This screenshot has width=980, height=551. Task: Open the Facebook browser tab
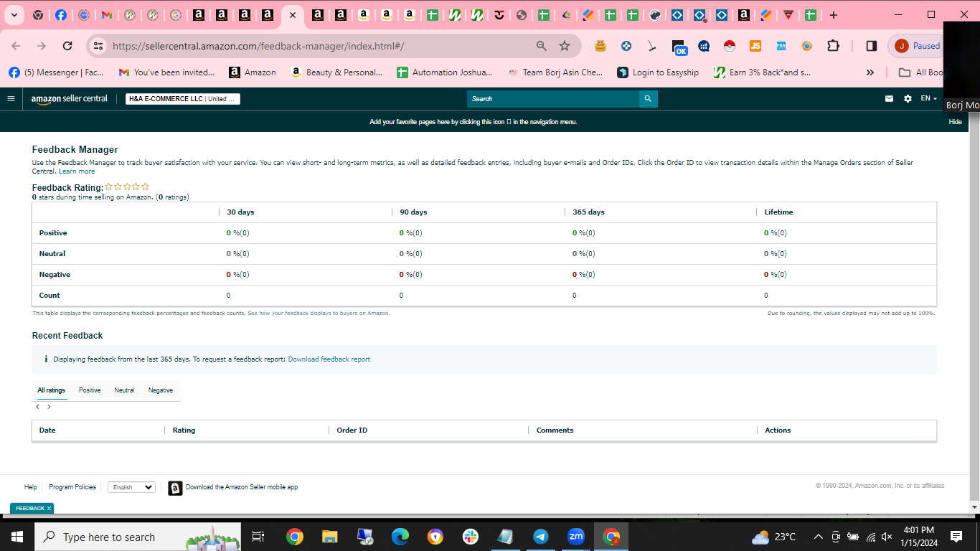pos(61,15)
